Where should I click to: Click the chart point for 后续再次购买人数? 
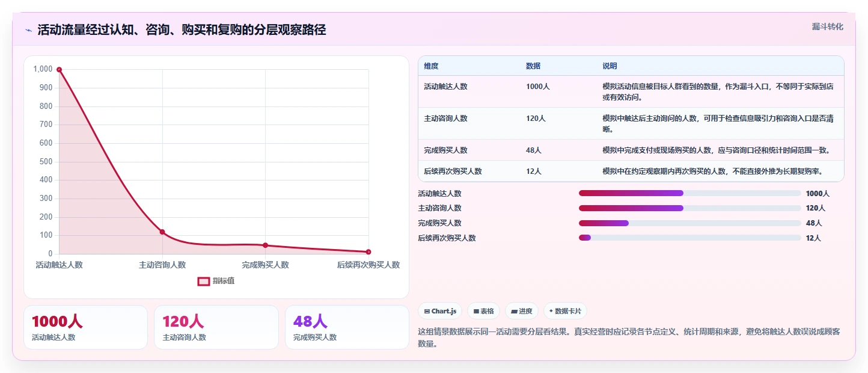tap(368, 251)
